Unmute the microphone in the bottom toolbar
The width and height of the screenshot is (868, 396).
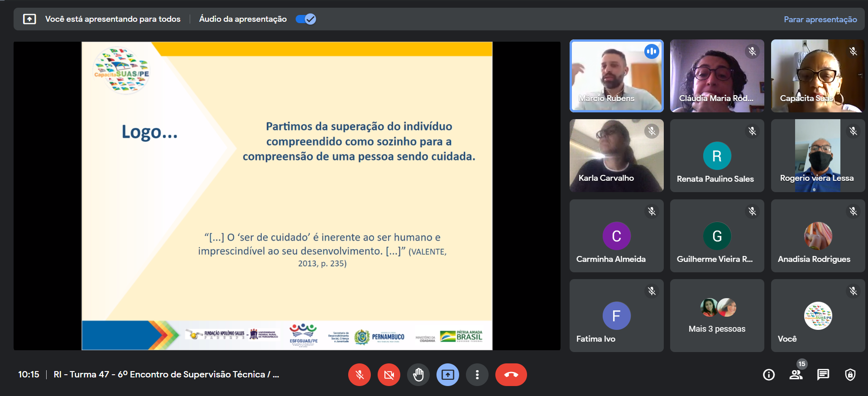coord(359,375)
